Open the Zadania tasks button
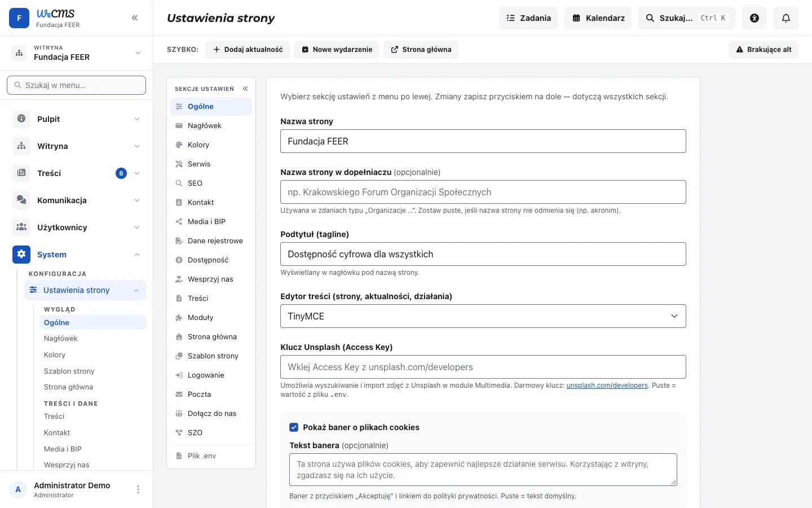This screenshot has height=508, width=812. 528,18
